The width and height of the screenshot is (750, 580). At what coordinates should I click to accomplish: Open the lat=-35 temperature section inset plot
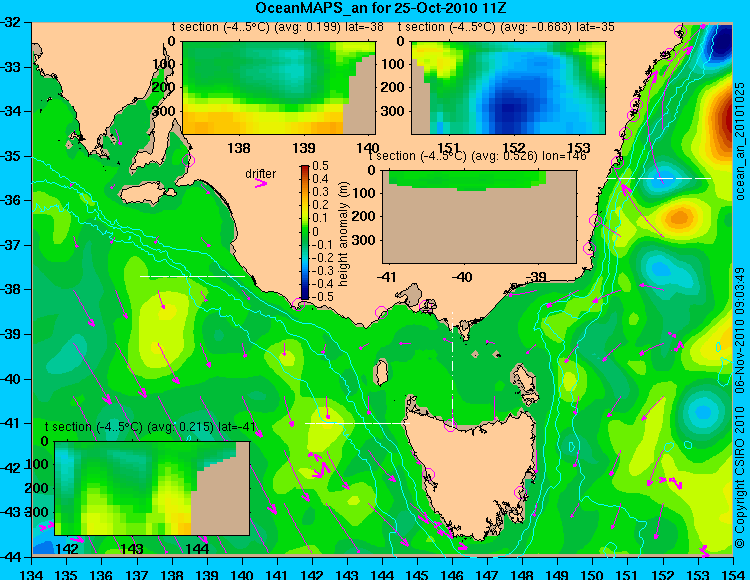pos(508,88)
